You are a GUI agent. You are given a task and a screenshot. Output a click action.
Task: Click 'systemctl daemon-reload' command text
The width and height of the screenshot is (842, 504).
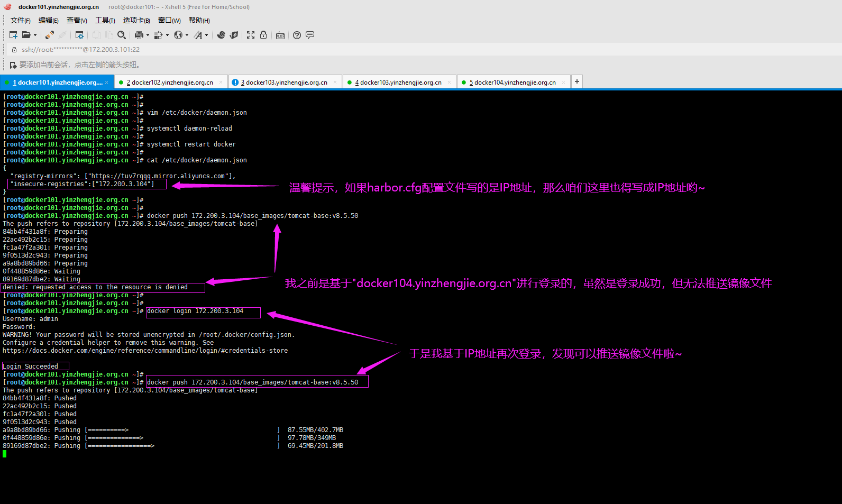tap(189, 129)
